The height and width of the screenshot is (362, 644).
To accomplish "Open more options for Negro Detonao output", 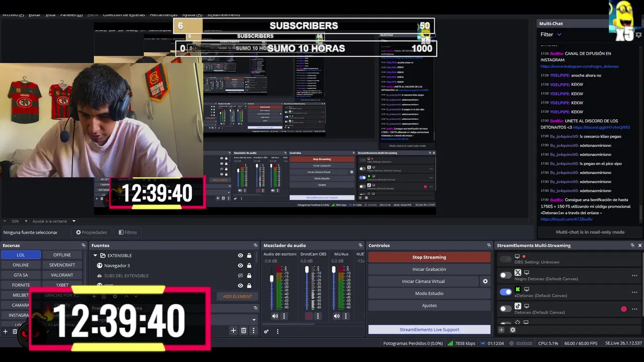I will 634,276.
